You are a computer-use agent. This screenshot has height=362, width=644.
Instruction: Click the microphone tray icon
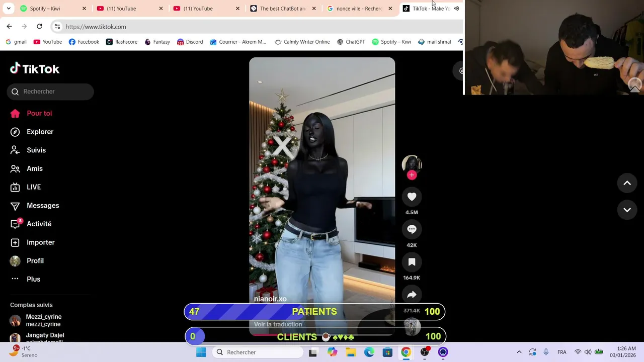tap(545, 352)
